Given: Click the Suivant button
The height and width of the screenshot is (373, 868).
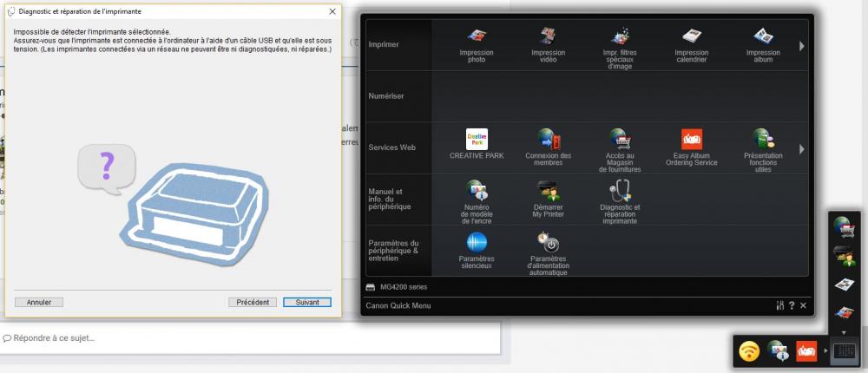Looking at the screenshot, I should pyautogui.click(x=307, y=302).
